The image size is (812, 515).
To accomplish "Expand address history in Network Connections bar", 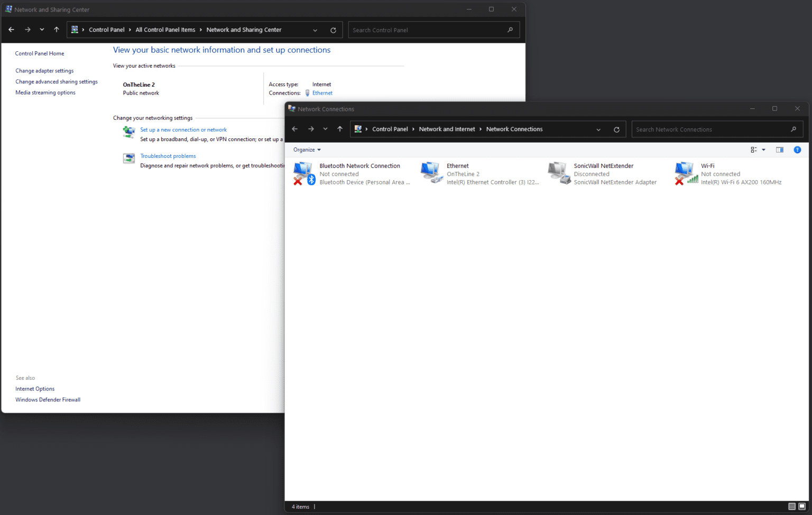I will click(598, 129).
